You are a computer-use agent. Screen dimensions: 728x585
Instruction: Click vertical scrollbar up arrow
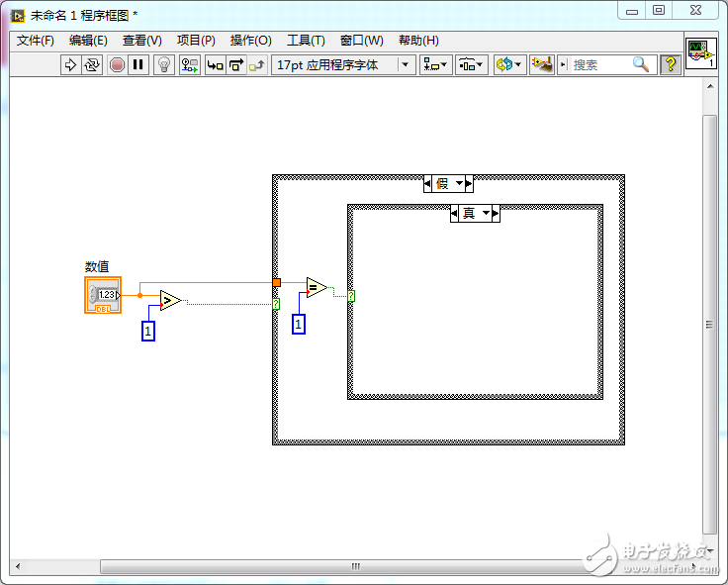click(x=710, y=86)
